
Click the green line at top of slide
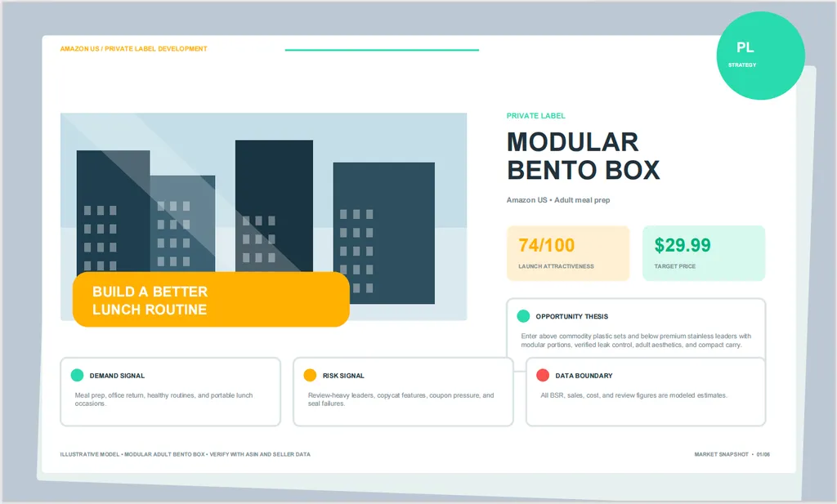[382, 50]
